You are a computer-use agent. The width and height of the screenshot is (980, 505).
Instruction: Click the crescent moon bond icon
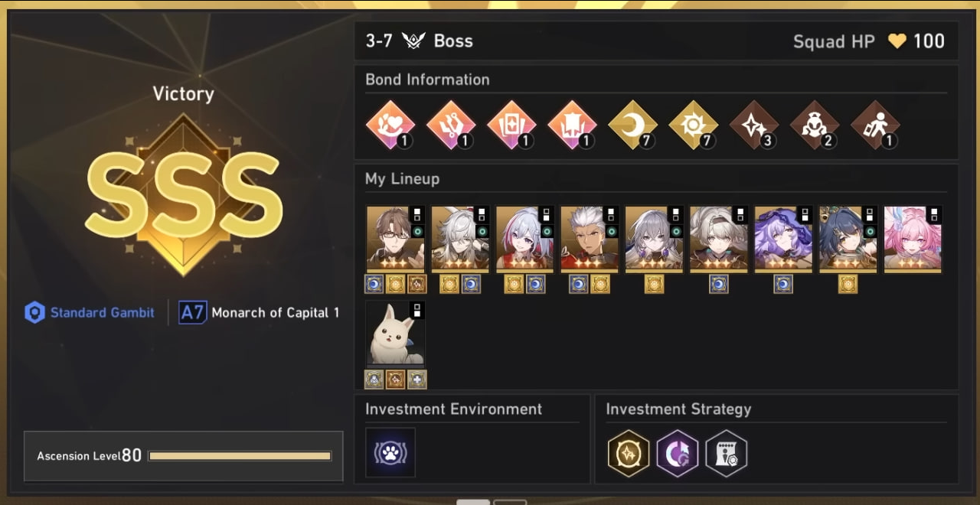pyautogui.click(x=632, y=125)
